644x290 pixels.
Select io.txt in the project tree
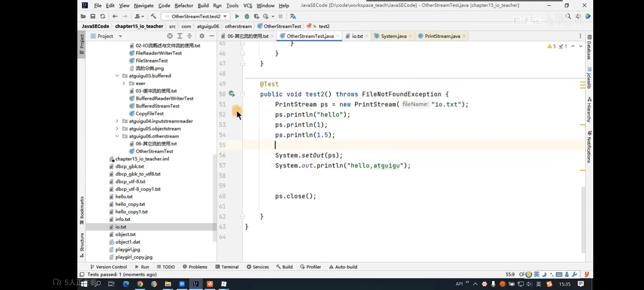coord(120,227)
